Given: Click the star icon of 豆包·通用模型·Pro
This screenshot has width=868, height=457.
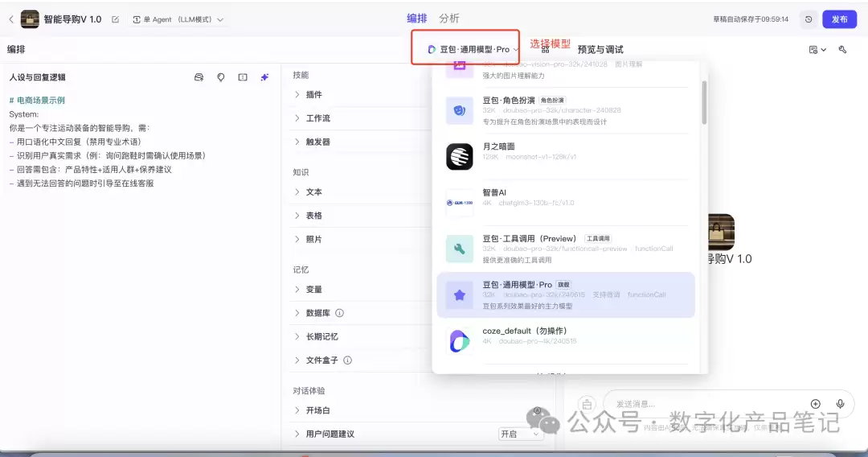Looking at the screenshot, I should coord(460,295).
